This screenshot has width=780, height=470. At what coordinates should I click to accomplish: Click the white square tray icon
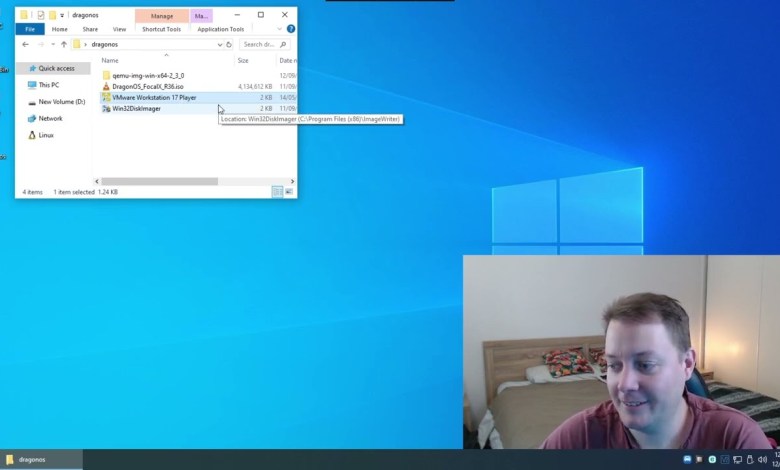(699, 460)
